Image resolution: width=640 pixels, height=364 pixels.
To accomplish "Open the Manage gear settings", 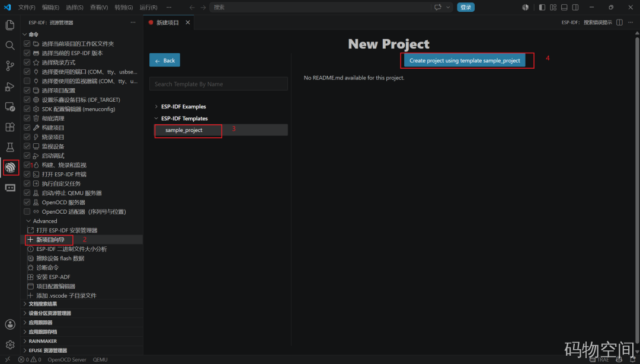I will 10,345.
